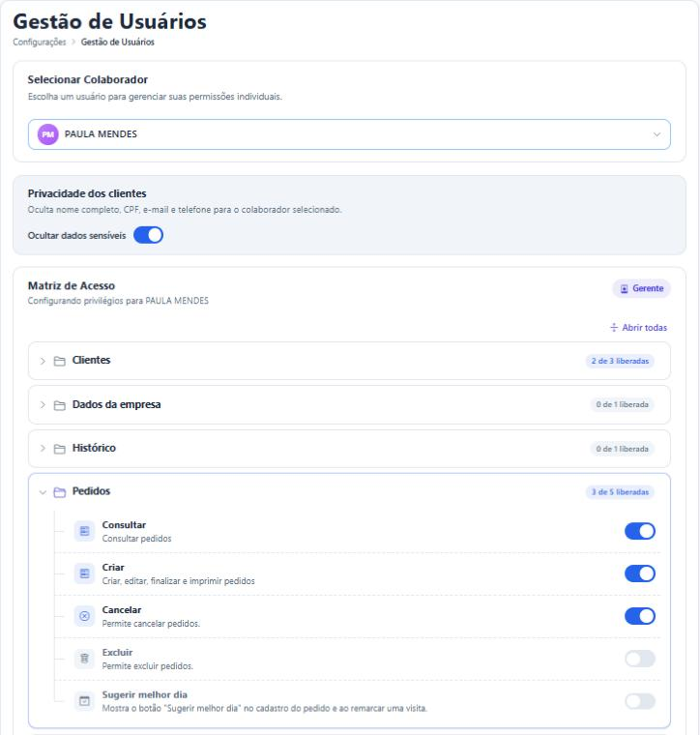
Task: Go to Configurações in the breadcrumb
Action: (40, 43)
